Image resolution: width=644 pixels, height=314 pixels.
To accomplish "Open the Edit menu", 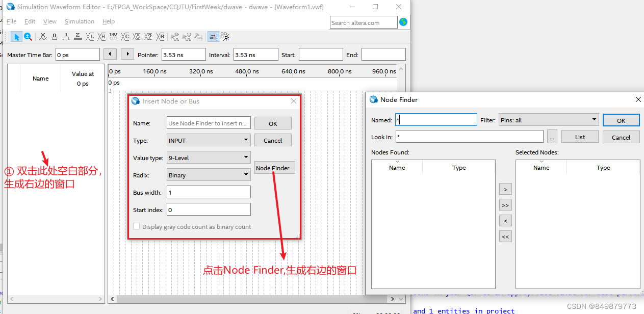I will [x=30, y=21].
